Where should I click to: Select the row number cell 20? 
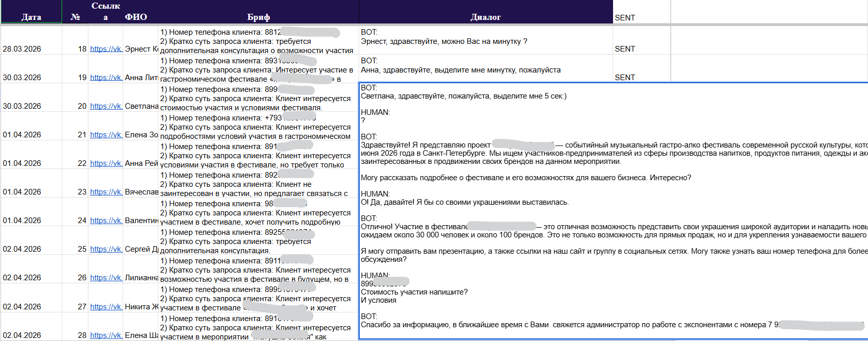(x=75, y=98)
